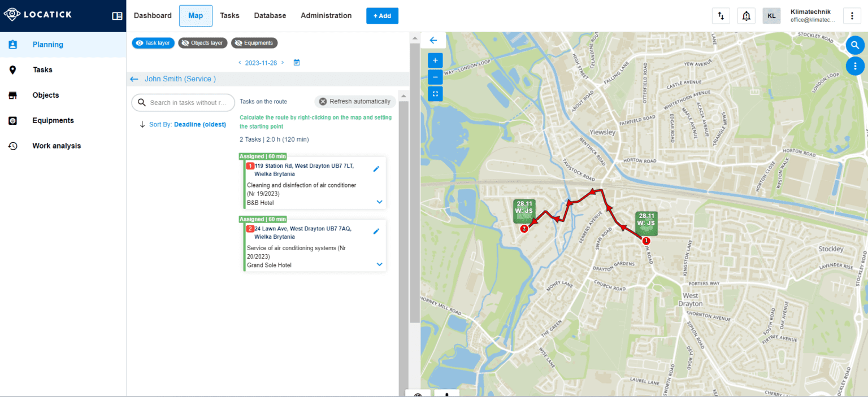Expand the B&B Hotel task card details
Viewport: 868px width, 397px height.
(379, 202)
